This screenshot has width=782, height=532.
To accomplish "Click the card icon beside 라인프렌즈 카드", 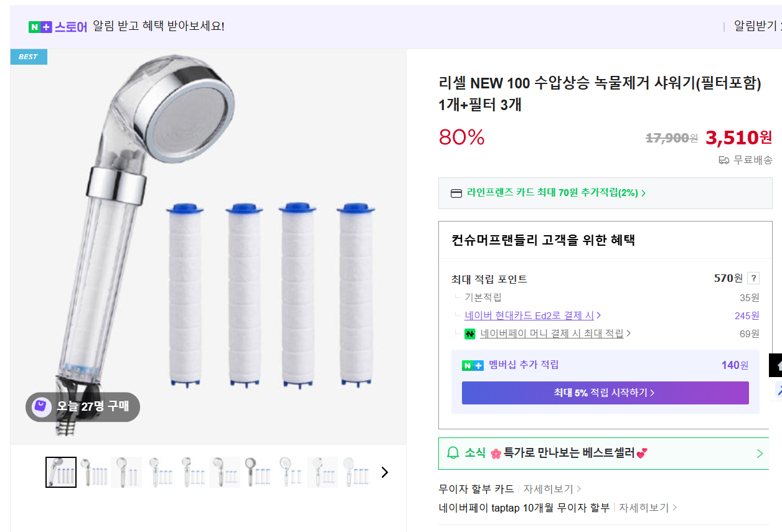I will (456, 193).
